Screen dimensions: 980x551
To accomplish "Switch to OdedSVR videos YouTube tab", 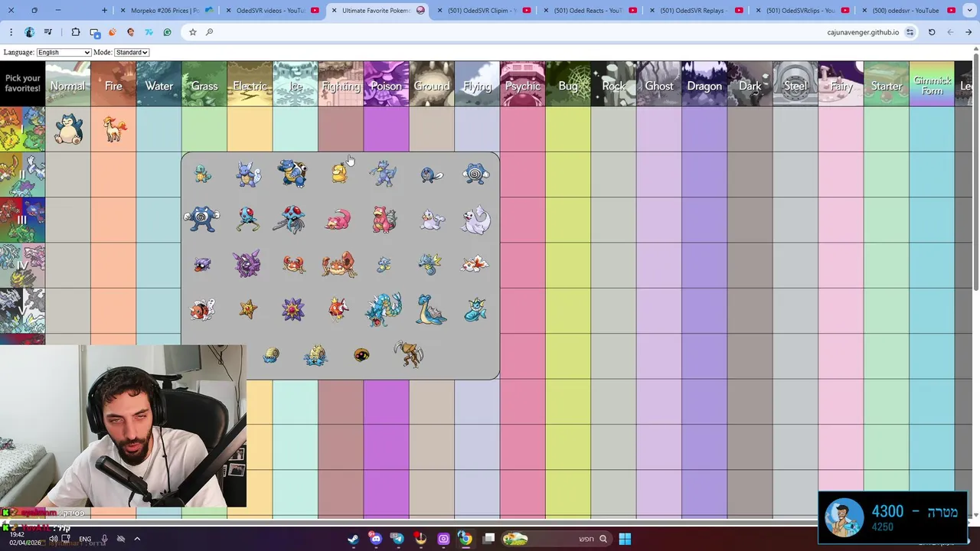I will [x=271, y=11].
